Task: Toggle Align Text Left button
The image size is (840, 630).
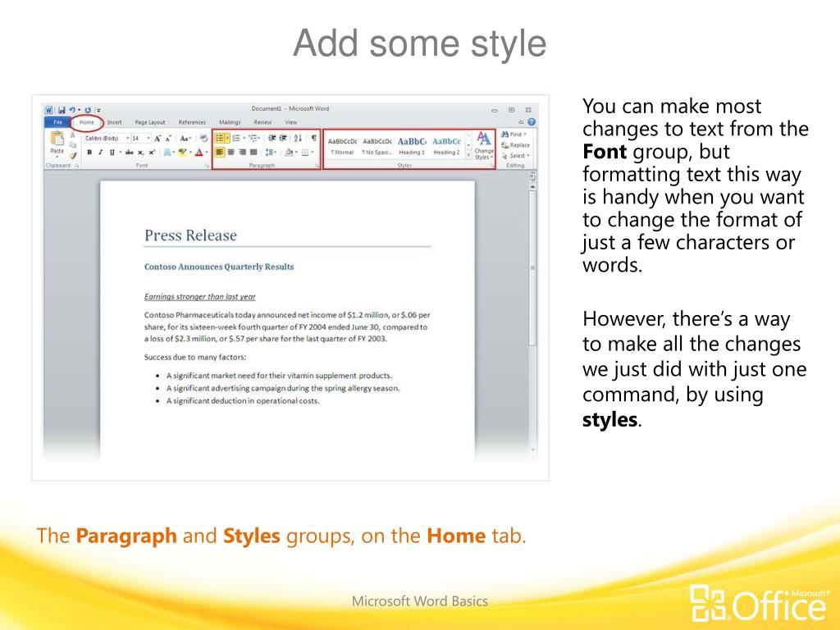Action: (x=220, y=153)
